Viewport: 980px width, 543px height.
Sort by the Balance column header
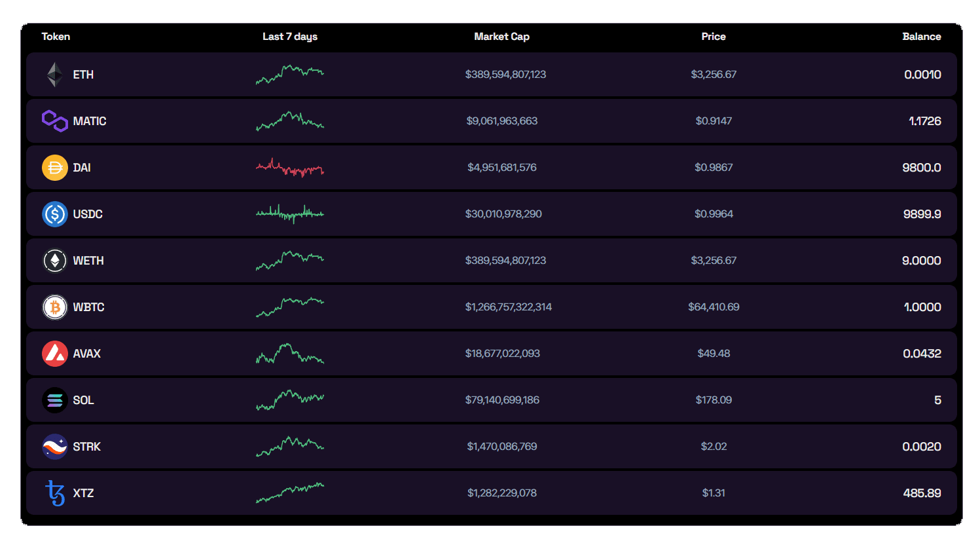[x=922, y=37]
